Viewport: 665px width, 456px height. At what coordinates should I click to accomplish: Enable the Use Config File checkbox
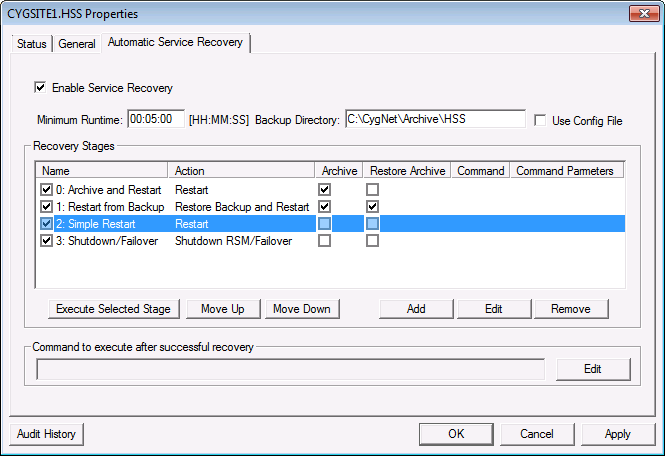pyautogui.click(x=540, y=120)
